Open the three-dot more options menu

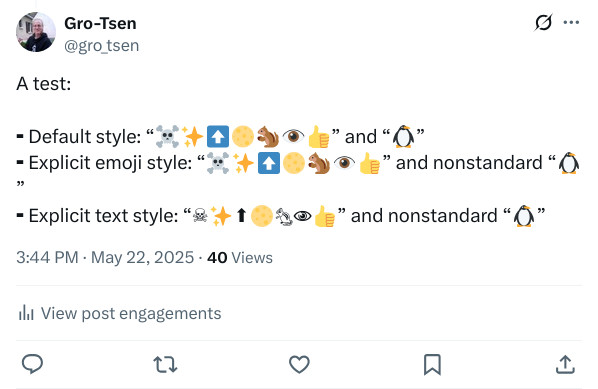click(571, 23)
